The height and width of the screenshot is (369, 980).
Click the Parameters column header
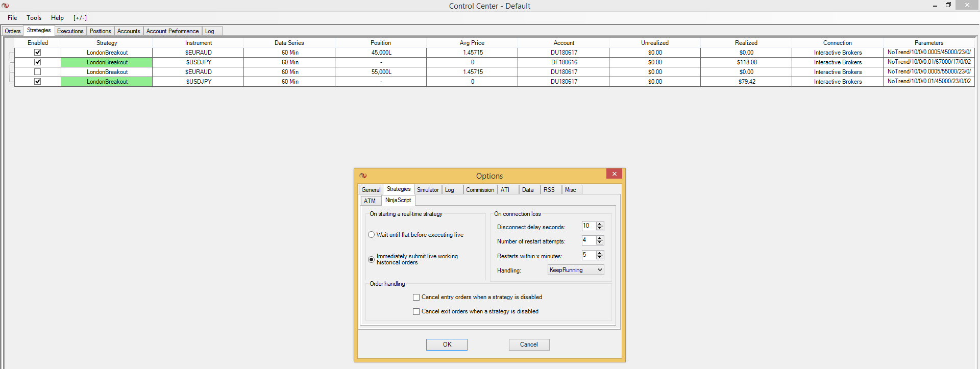[x=929, y=43]
